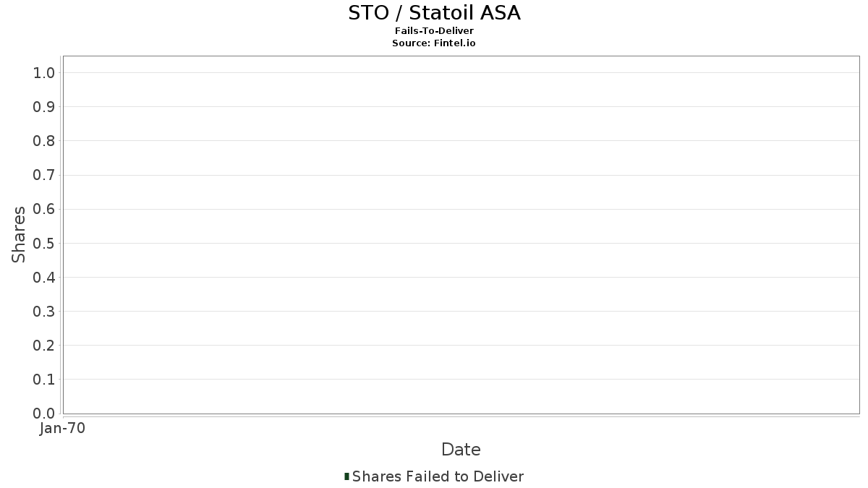Click the 0.4 y-axis label
Image resolution: width=868 pixels, height=488 pixels.
click(x=44, y=277)
